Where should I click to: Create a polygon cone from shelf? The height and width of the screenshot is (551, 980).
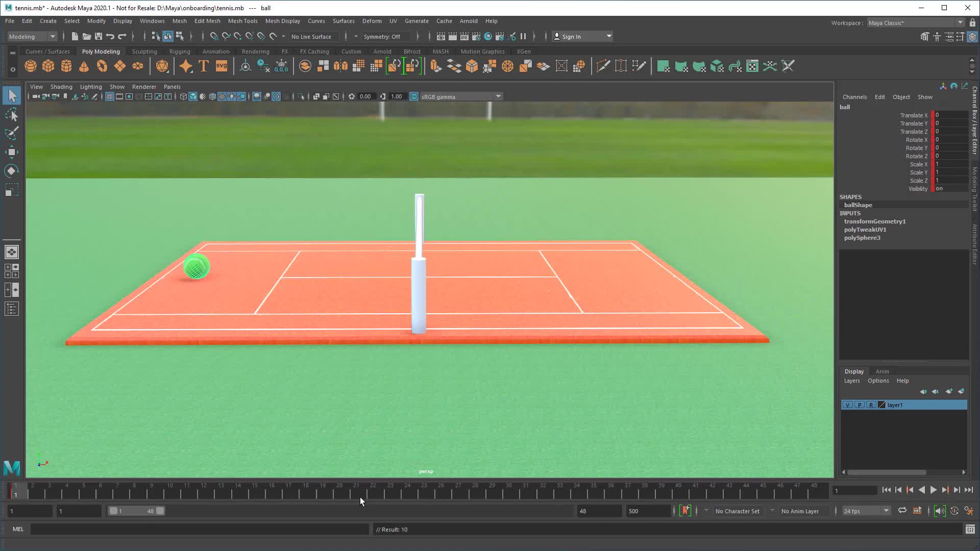pyautogui.click(x=84, y=66)
